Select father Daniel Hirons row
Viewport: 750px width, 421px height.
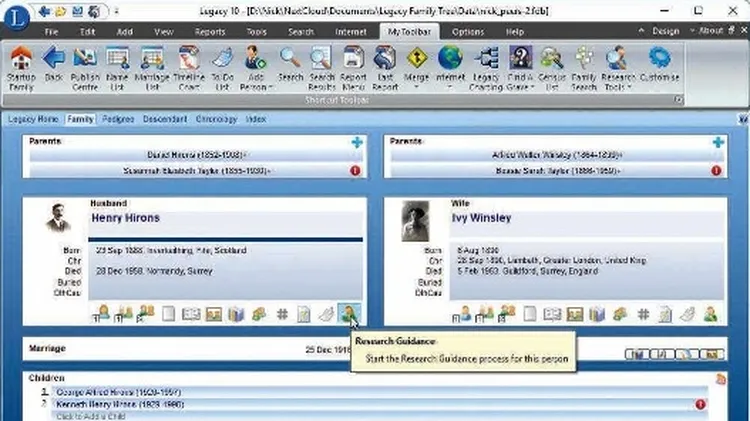(196, 155)
